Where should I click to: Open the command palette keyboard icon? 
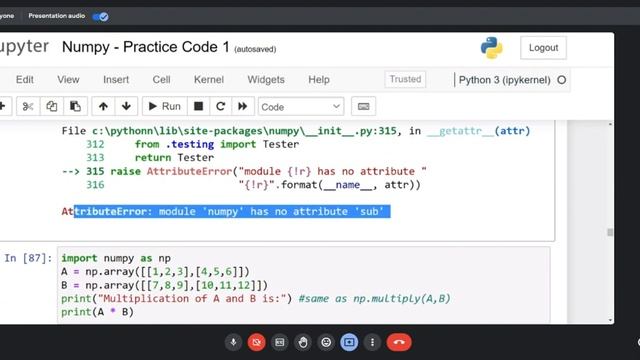tap(363, 107)
